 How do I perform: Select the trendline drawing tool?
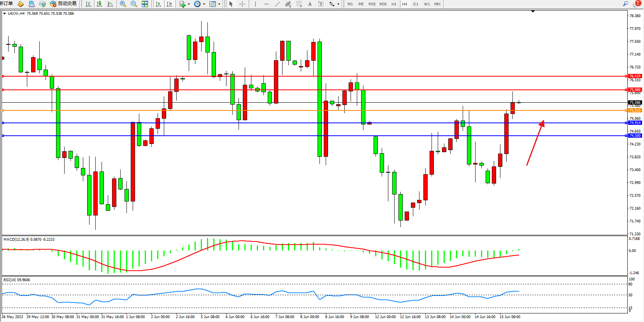click(277, 4)
